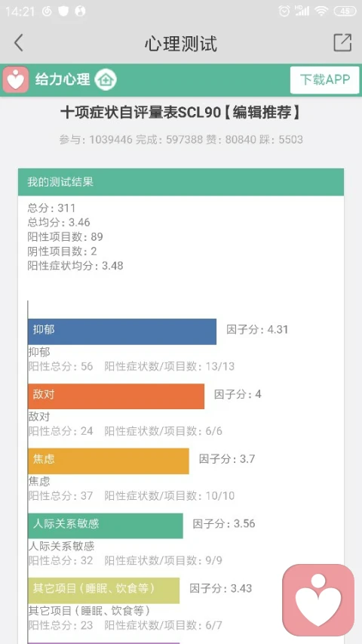Image resolution: width=362 pixels, height=644 pixels.
Task: Open the share/external link icon
Action: pos(342,42)
